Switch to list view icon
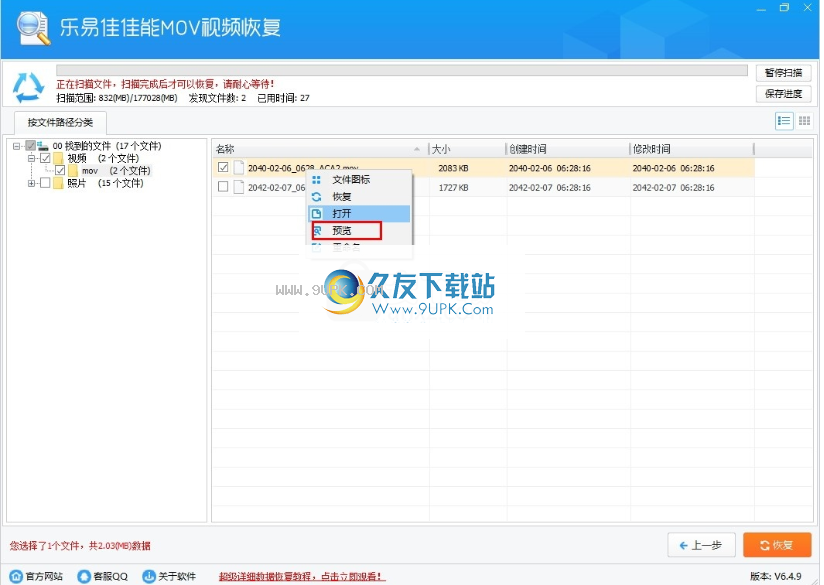824x585 pixels. tap(784, 121)
